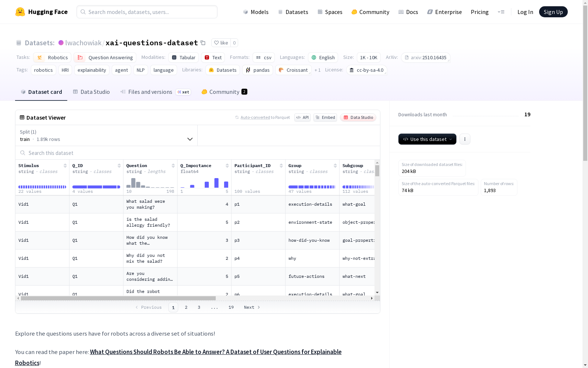Go to page 2 of dataset

186,307
